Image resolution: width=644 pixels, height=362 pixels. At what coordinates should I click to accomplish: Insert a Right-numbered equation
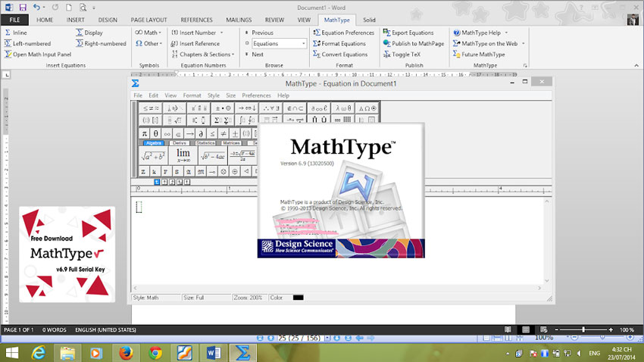click(101, 43)
